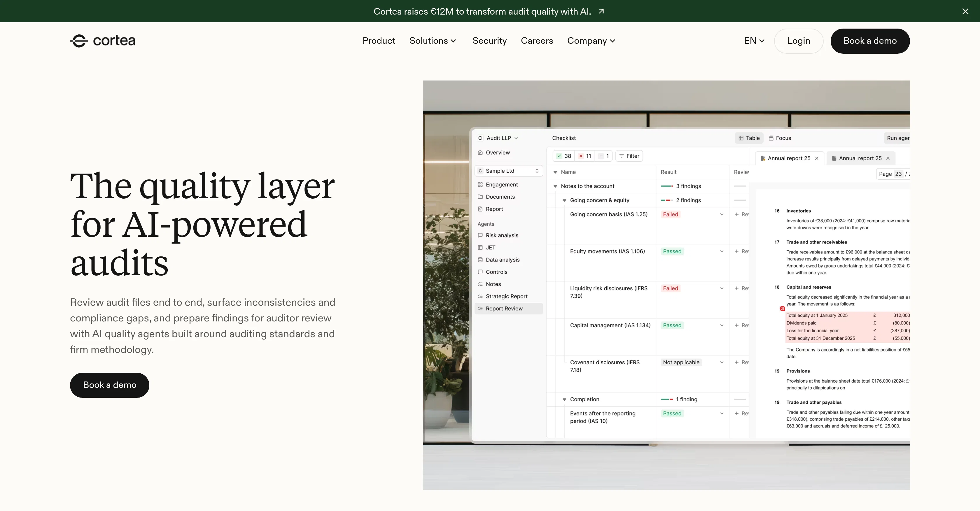Open the Solutions dropdown menu
Viewport: 980px width, 511px height.
(x=433, y=41)
